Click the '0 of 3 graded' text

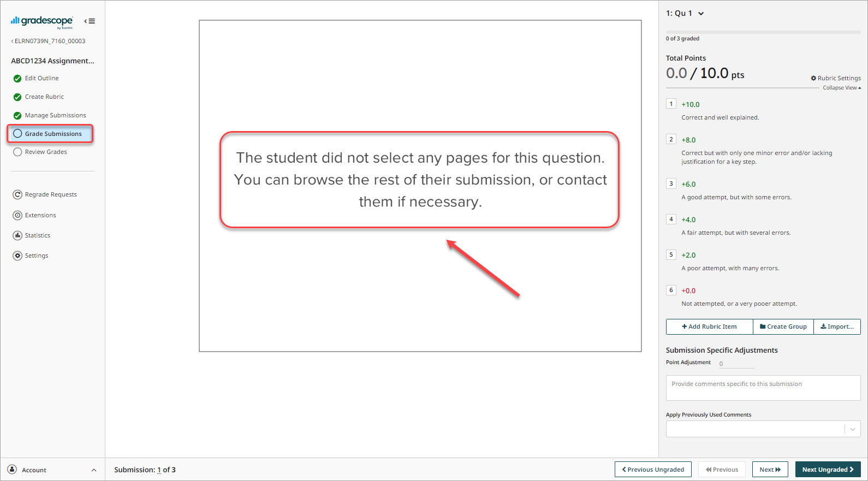[x=682, y=38]
